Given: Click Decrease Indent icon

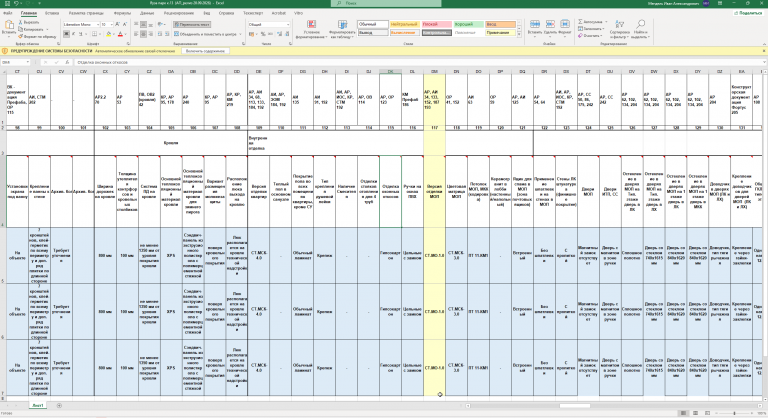Looking at the screenshot, I should (160, 34).
